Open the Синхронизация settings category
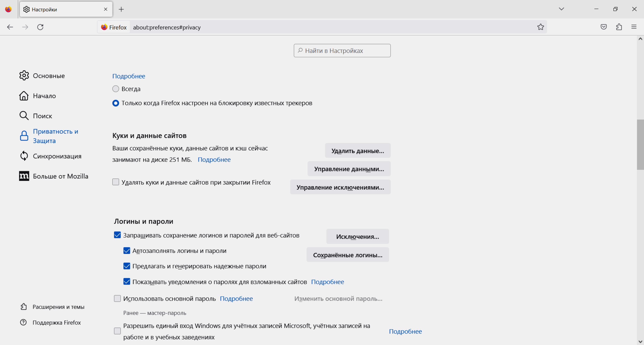644x345 pixels. (x=57, y=156)
